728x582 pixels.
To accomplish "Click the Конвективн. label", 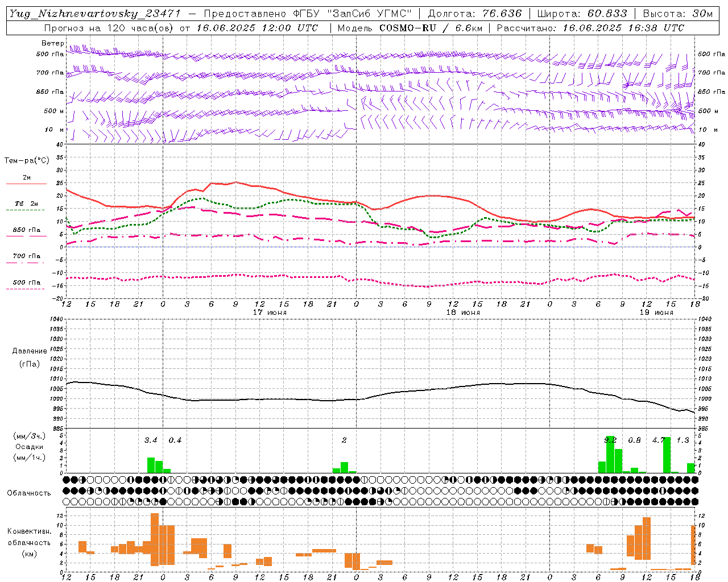I will coord(29,531).
